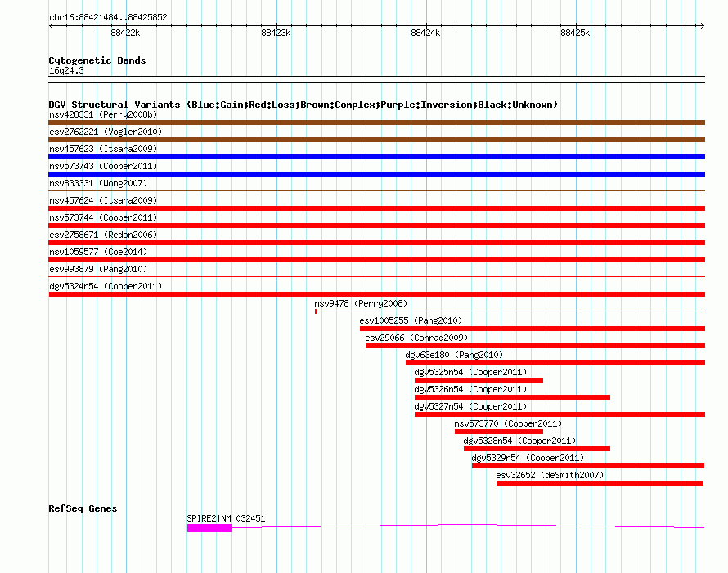The height and width of the screenshot is (573, 728).
Task: Click the magenta SPIRE2 intron line
Action: (x=469, y=525)
